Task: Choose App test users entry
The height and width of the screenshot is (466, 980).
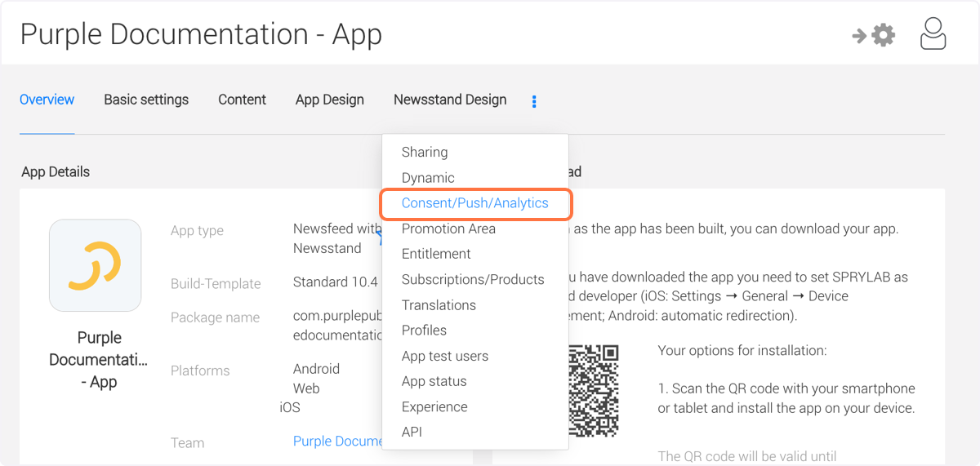Action: tap(445, 356)
